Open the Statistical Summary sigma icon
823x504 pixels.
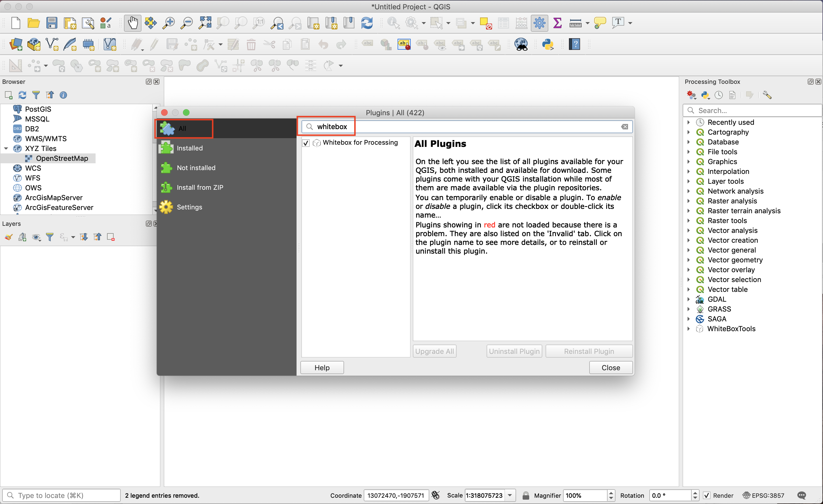(558, 23)
